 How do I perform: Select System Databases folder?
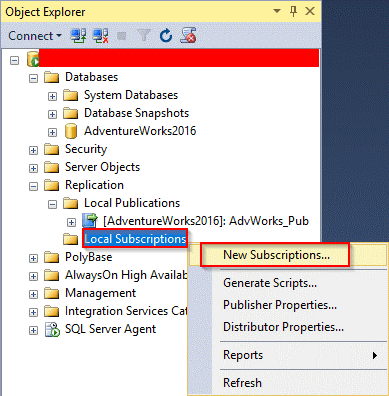[131, 95]
